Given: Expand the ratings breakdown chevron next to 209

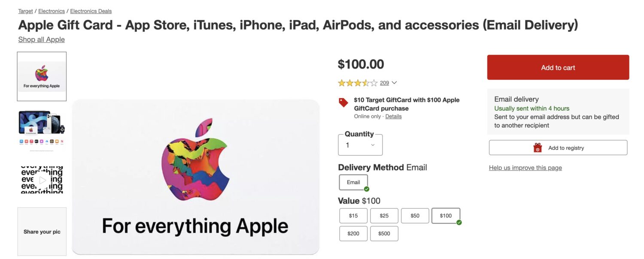Looking at the screenshot, I should click(x=393, y=82).
